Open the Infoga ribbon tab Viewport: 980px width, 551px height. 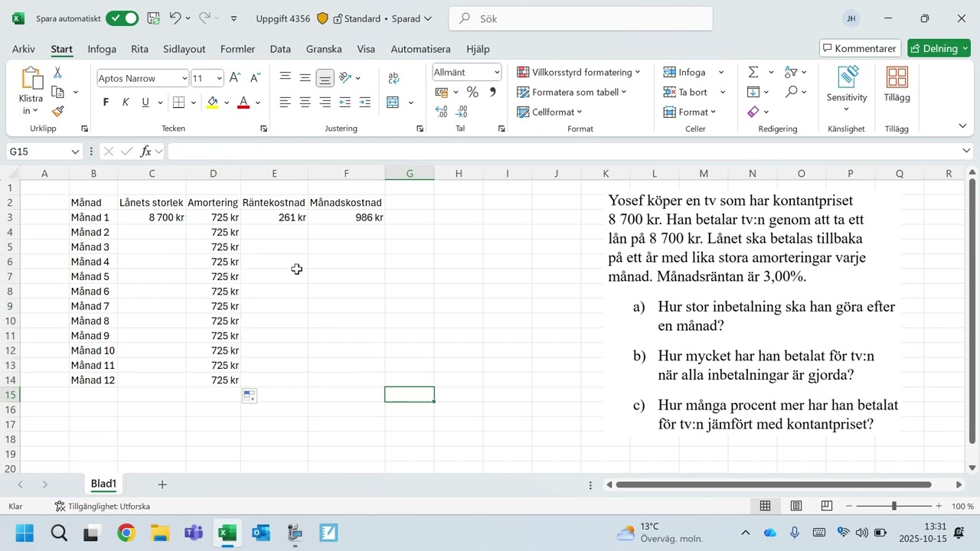102,49
